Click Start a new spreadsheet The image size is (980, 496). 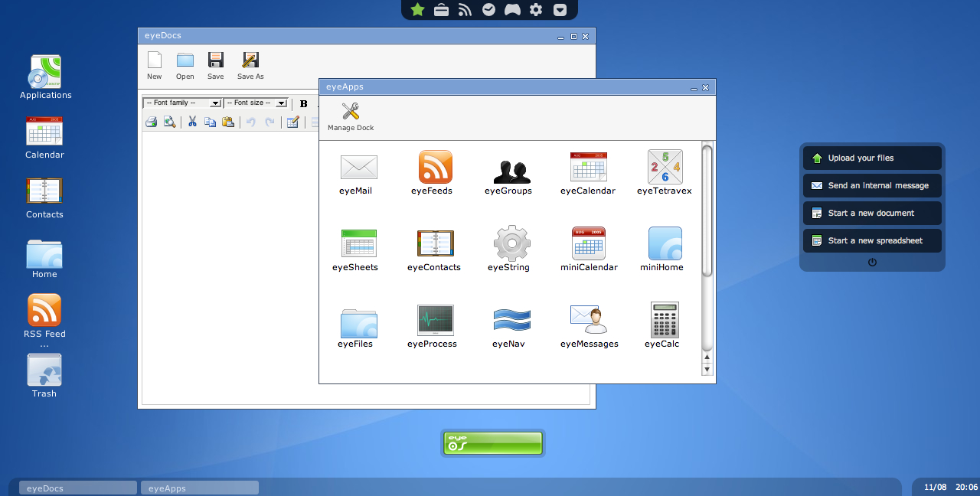[872, 240]
